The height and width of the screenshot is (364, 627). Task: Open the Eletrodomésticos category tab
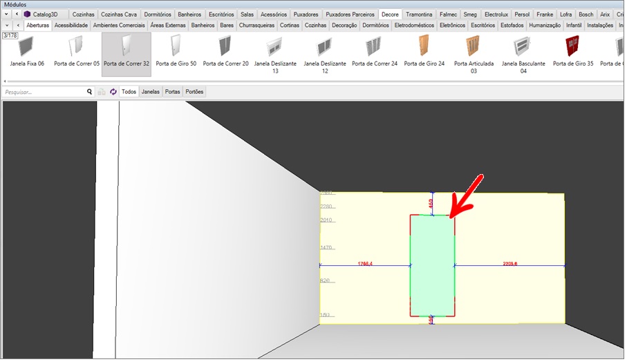(x=415, y=26)
